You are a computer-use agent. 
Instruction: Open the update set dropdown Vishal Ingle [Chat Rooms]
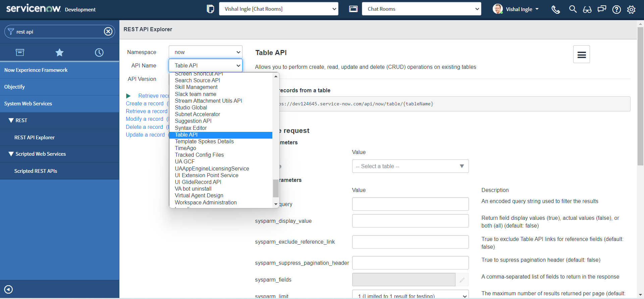click(x=279, y=9)
